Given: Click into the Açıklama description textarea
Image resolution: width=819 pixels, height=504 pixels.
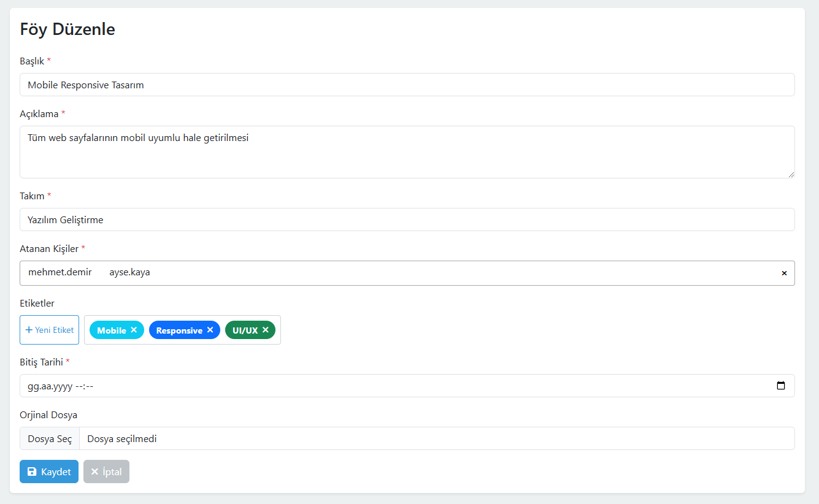Looking at the screenshot, I should [x=407, y=152].
